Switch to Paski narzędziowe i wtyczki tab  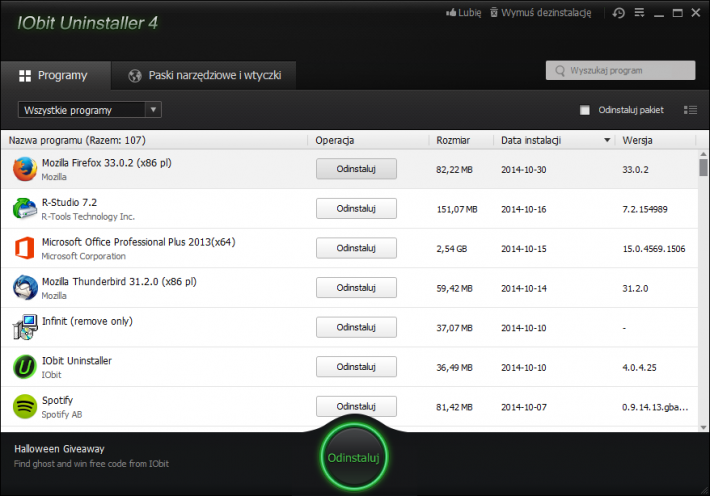pos(204,75)
